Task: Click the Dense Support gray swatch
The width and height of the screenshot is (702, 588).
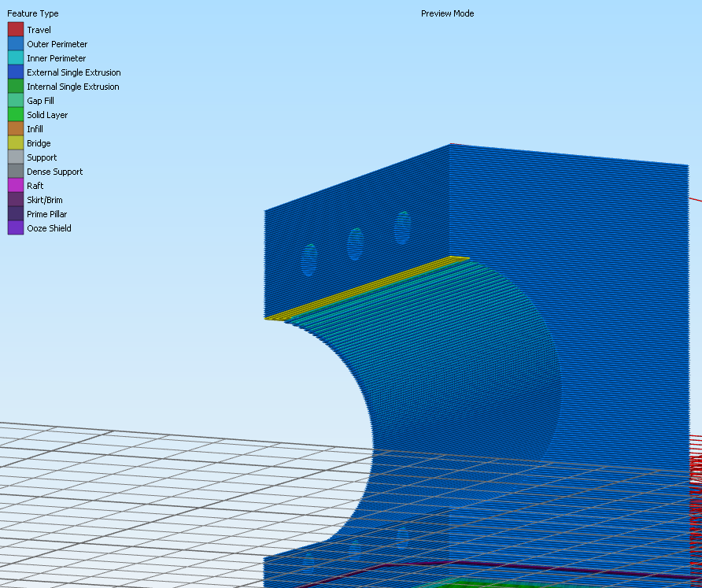Action: pyautogui.click(x=16, y=171)
